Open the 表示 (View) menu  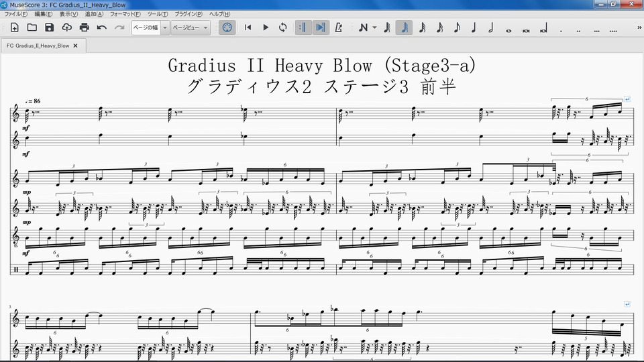(x=68, y=14)
